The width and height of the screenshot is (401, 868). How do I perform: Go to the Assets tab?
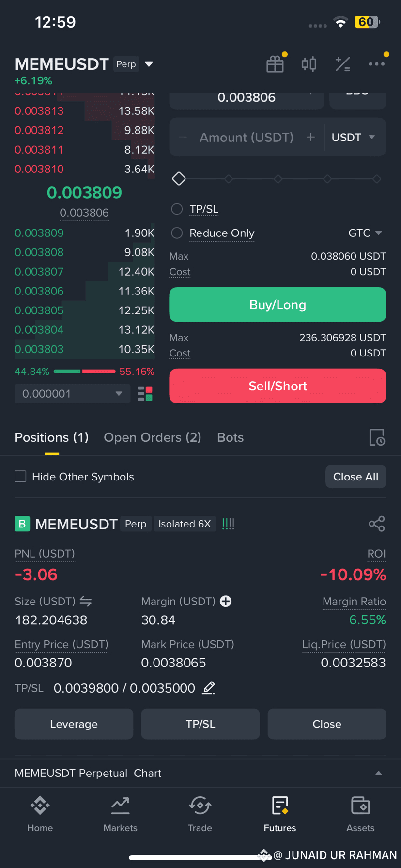(x=360, y=814)
